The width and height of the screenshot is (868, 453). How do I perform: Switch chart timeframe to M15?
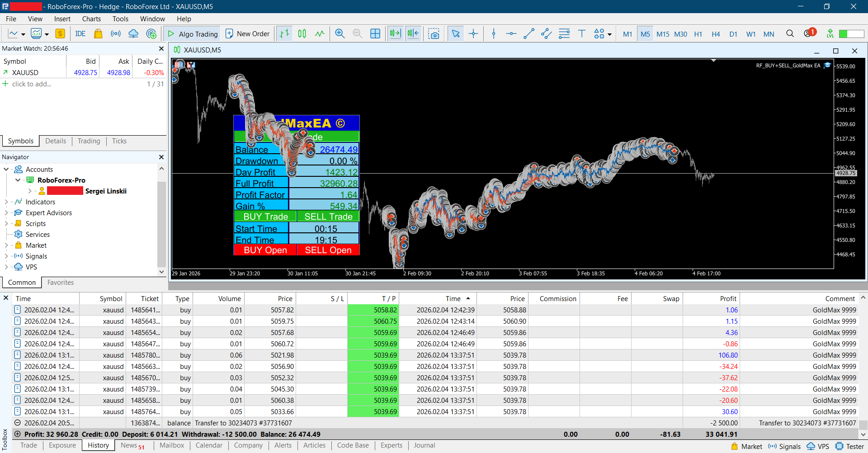(663, 34)
